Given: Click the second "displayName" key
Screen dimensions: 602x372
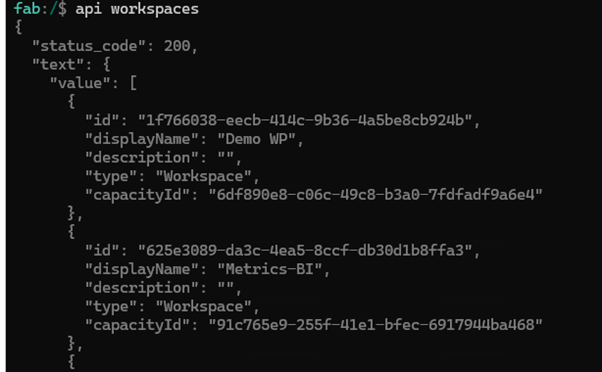Looking at the screenshot, I should pos(142,269).
